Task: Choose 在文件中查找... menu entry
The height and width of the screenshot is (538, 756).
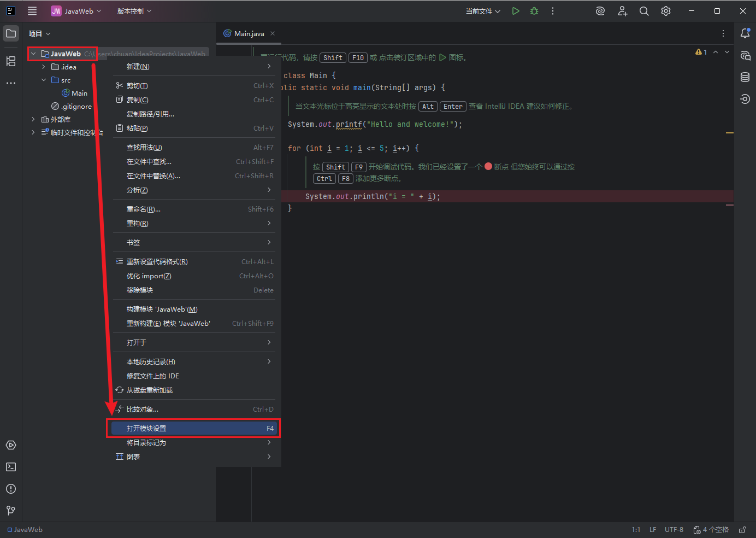Action: 194,162
